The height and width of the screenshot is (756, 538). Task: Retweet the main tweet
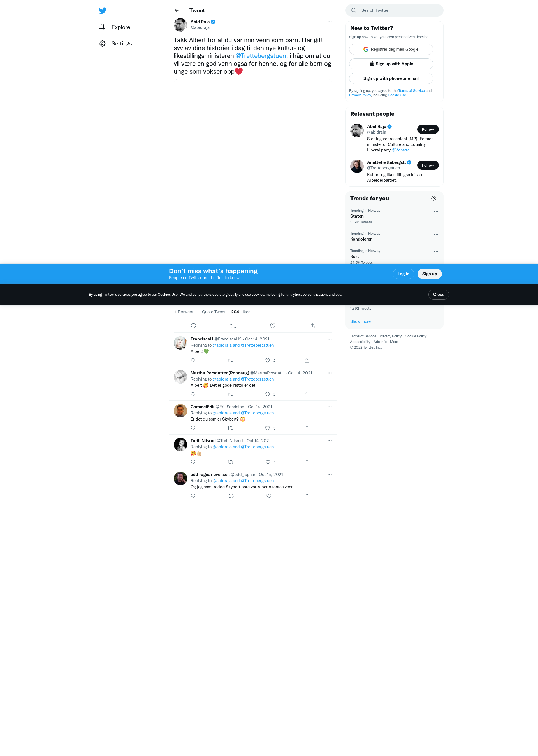pyautogui.click(x=233, y=326)
